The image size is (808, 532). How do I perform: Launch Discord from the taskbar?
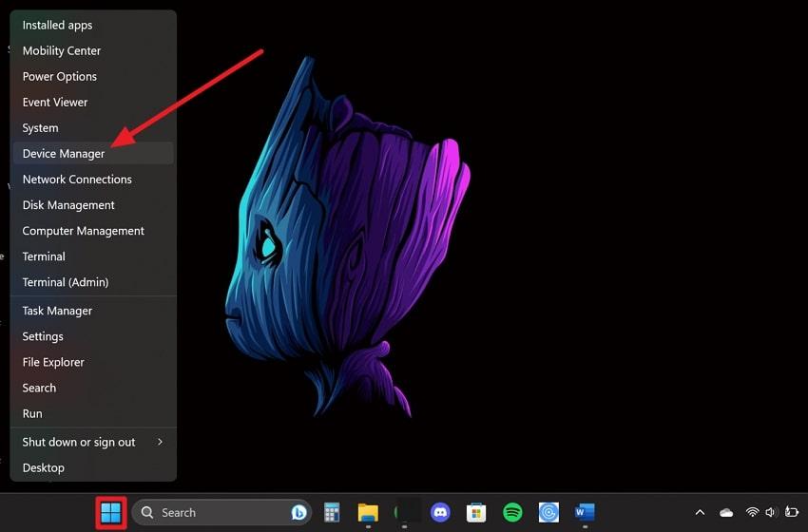[440, 513]
